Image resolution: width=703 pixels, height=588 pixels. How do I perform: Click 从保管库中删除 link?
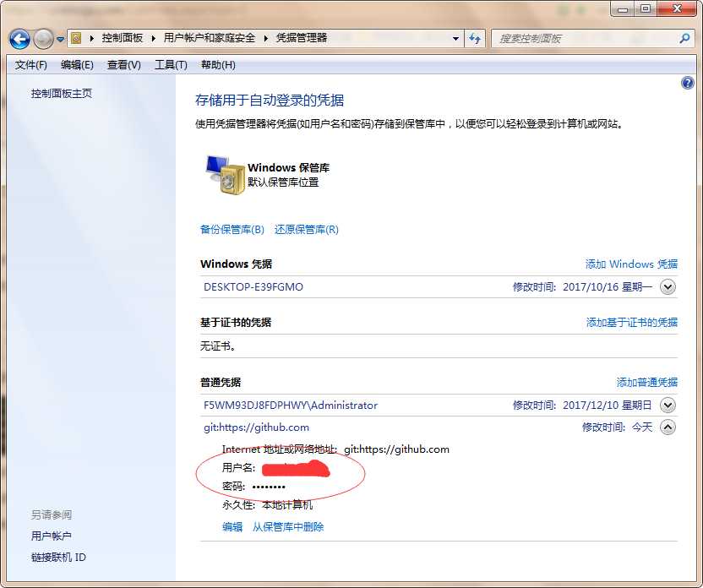pyautogui.click(x=288, y=526)
